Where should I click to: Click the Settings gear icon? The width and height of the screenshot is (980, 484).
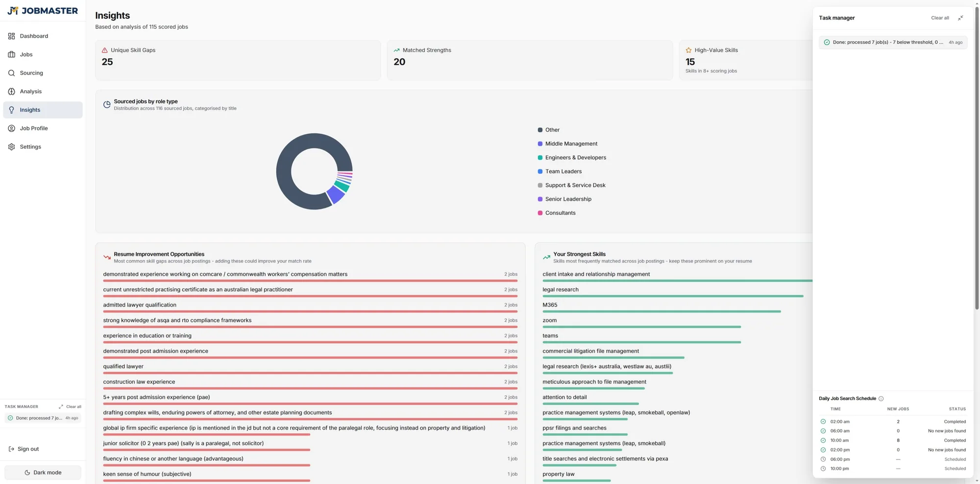[x=11, y=147]
